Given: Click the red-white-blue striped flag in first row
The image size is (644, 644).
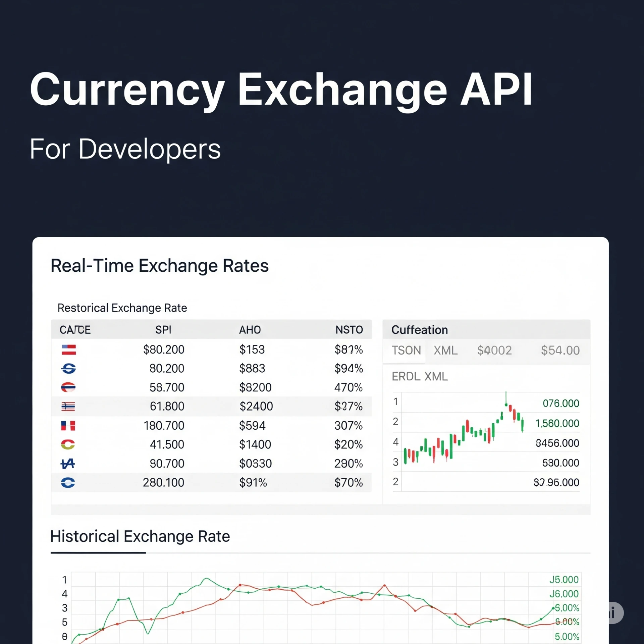Looking at the screenshot, I should [x=69, y=350].
